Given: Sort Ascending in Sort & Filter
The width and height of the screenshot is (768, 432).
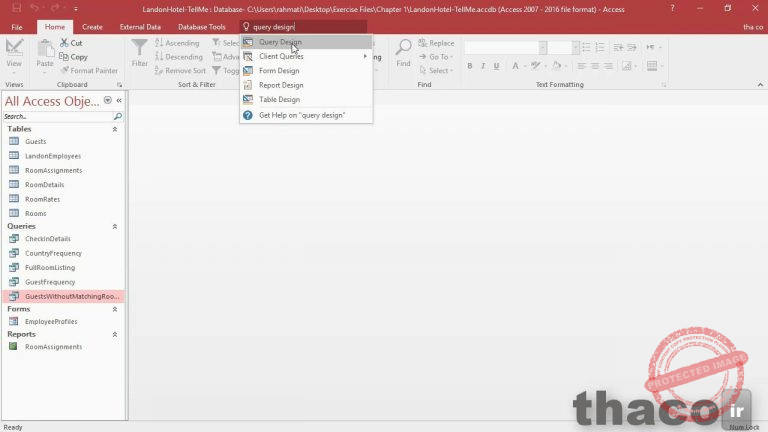Looking at the screenshot, I should point(177,43).
